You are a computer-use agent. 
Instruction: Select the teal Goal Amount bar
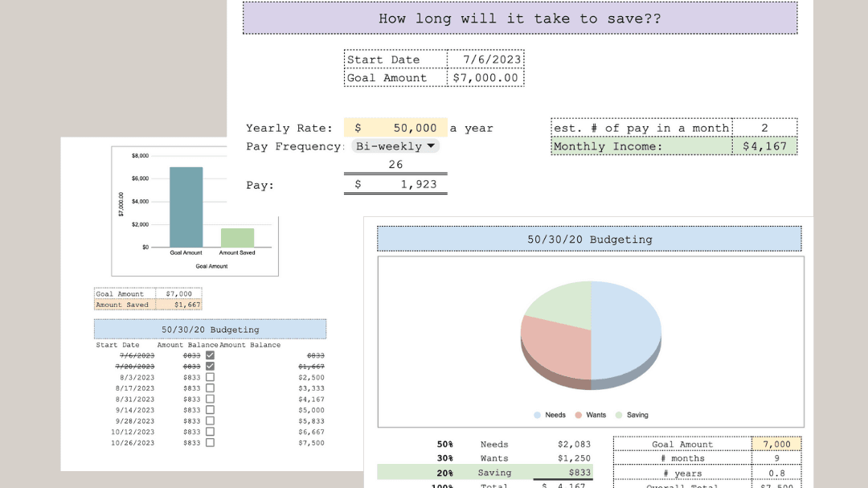[x=186, y=207]
